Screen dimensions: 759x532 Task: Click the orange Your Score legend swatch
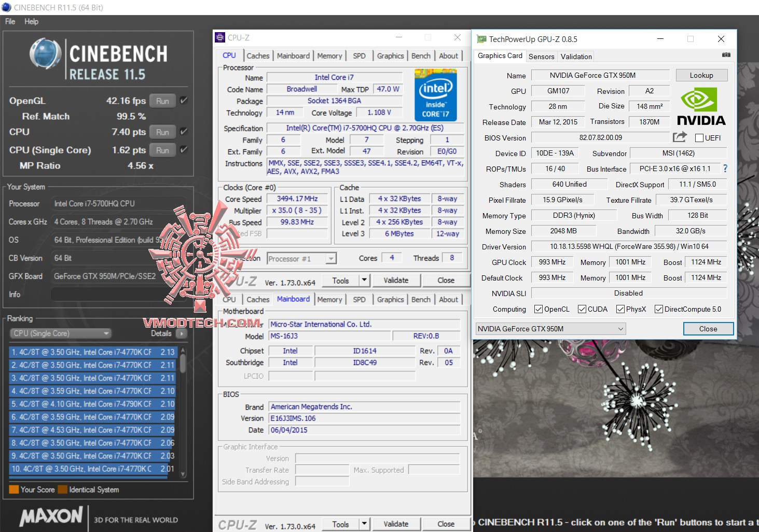point(14,489)
